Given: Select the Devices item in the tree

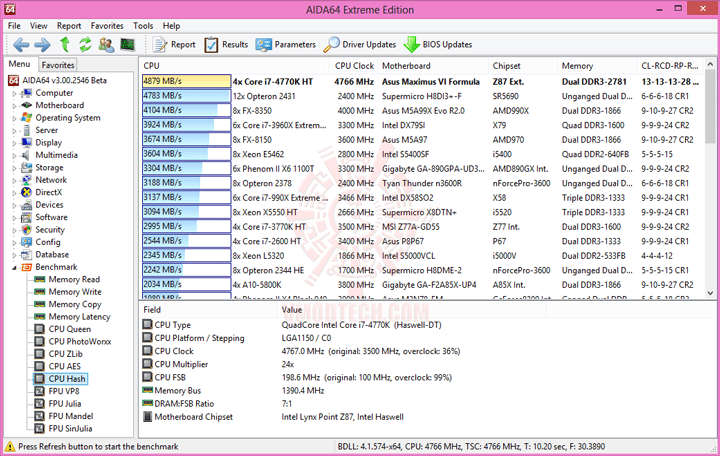Looking at the screenshot, I should (x=49, y=205).
